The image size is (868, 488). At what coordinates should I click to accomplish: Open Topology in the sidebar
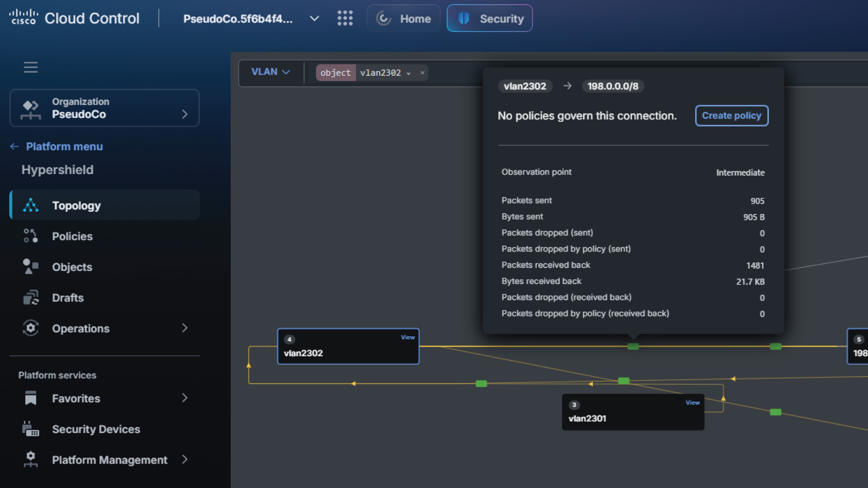(104, 205)
